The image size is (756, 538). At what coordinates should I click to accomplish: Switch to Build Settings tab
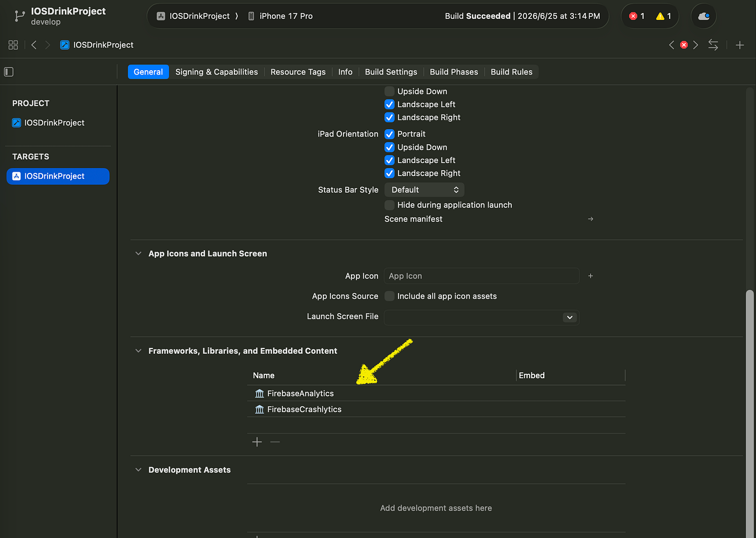pyautogui.click(x=391, y=72)
